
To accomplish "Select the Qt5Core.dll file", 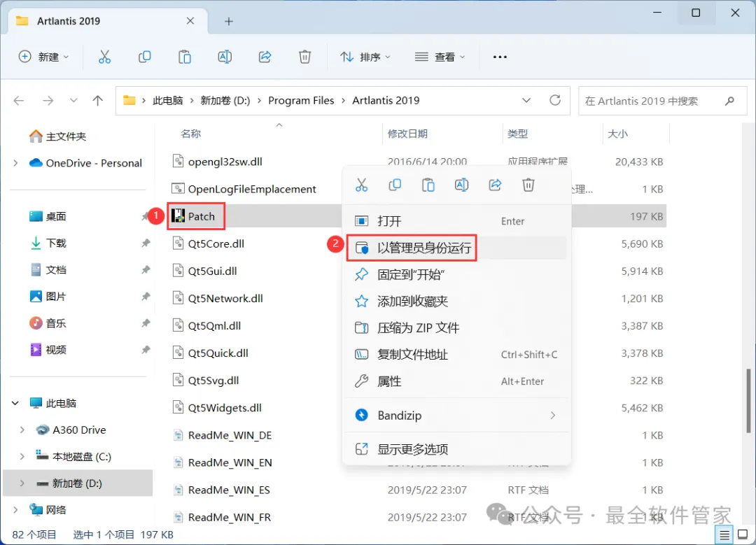I will pos(209,244).
